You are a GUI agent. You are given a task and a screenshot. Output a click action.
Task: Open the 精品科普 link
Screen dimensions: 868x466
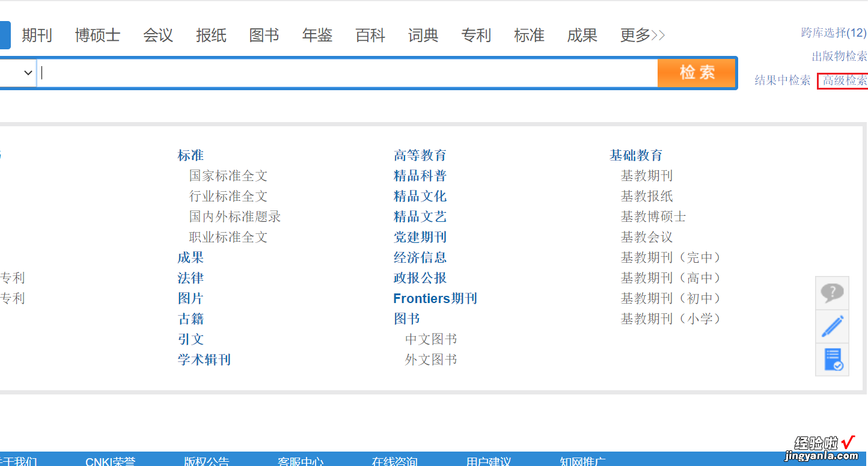click(420, 176)
